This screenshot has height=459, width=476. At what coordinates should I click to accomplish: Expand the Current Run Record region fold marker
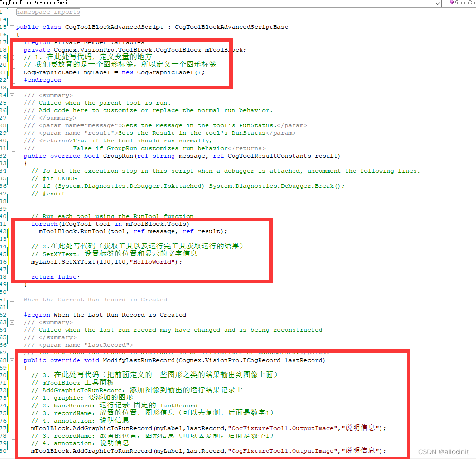pos(12,300)
